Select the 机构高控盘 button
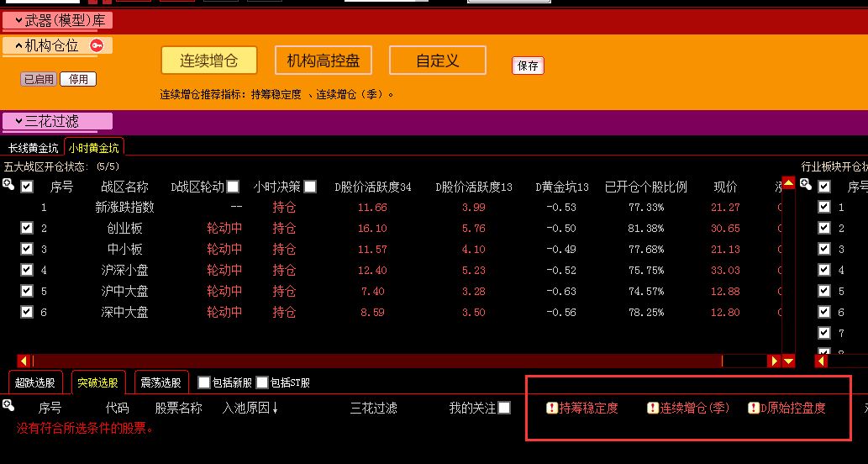The width and height of the screenshot is (868, 464). pyautogui.click(x=324, y=61)
